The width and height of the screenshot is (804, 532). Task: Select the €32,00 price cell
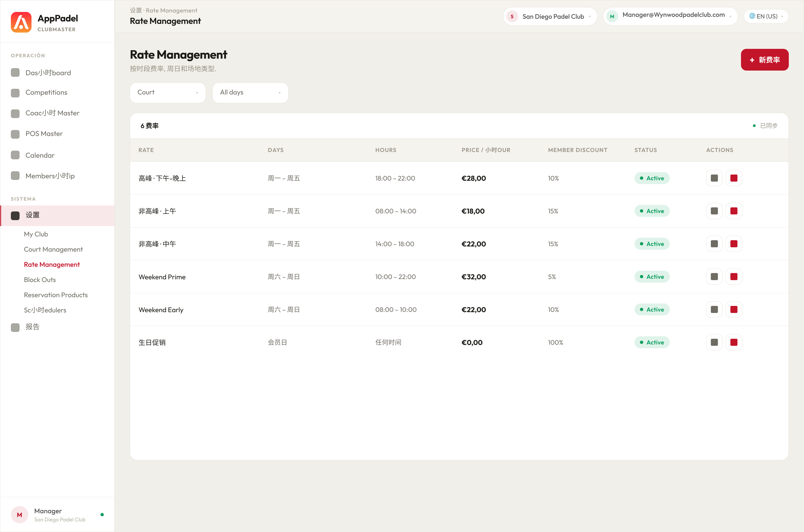[474, 277]
